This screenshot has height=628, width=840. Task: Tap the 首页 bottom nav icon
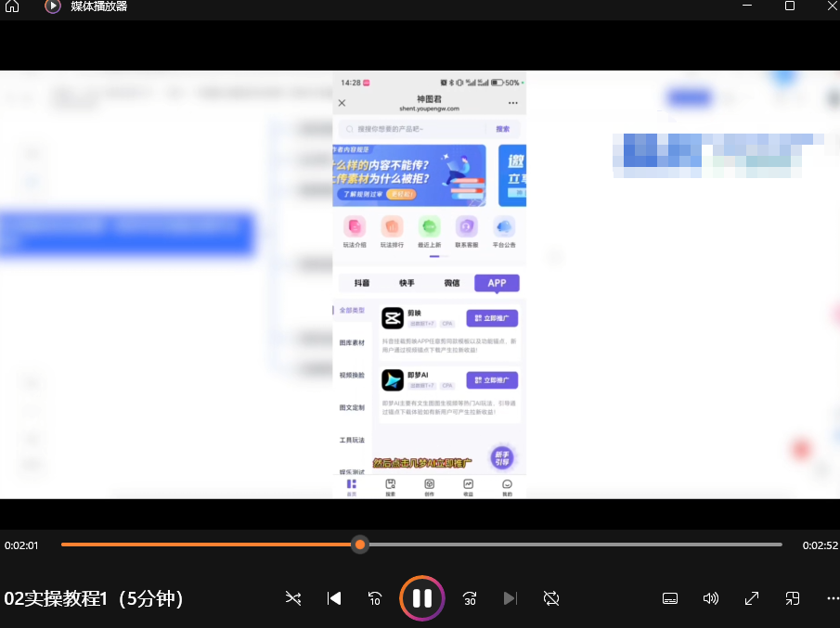[352, 487]
